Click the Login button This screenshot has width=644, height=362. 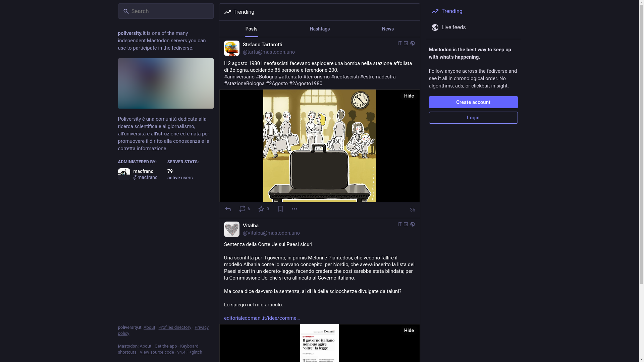click(x=473, y=118)
